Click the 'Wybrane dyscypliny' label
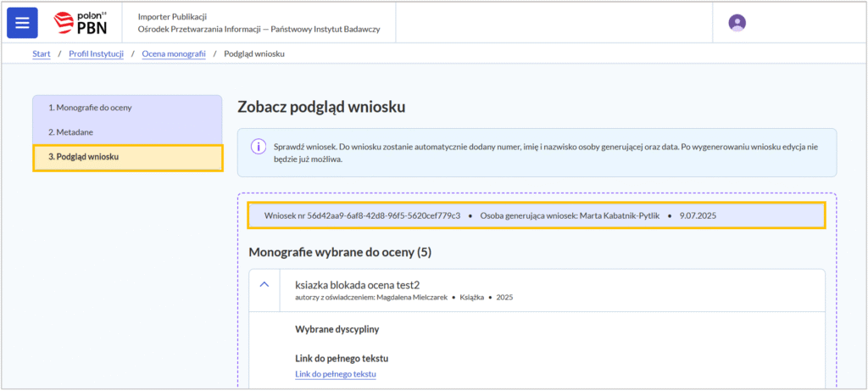 tap(336, 328)
